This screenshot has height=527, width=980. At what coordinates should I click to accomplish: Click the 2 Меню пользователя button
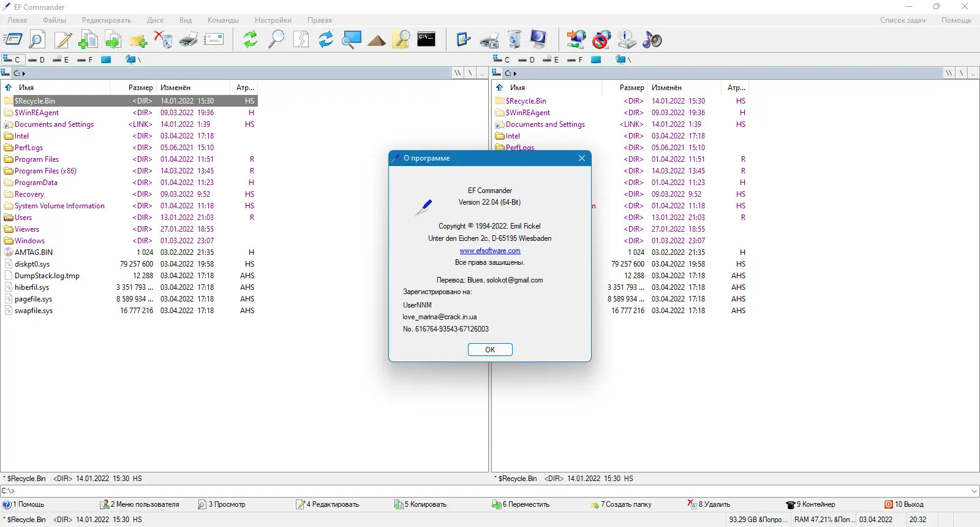coord(140,504)
